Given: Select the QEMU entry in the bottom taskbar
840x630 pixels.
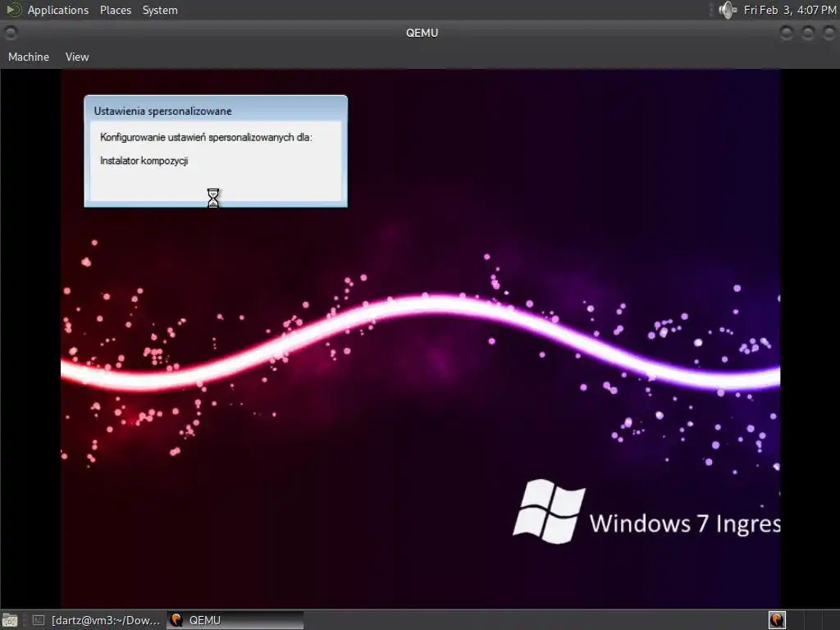Looking at the screenshot, I should click(235, 620).
